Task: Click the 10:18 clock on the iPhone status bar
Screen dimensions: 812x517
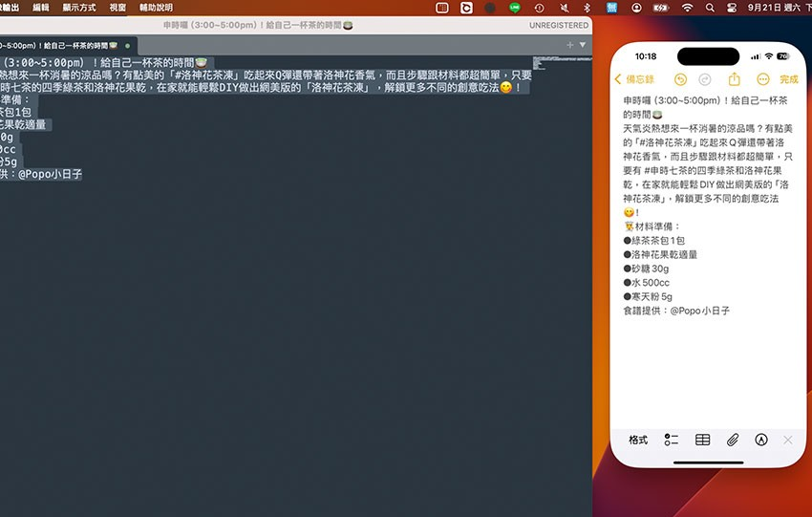Action: pos(645,56)
